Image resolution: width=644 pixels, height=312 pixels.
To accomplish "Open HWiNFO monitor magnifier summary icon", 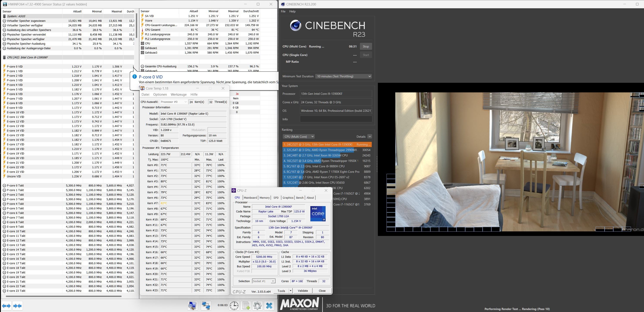I will 193,306.
